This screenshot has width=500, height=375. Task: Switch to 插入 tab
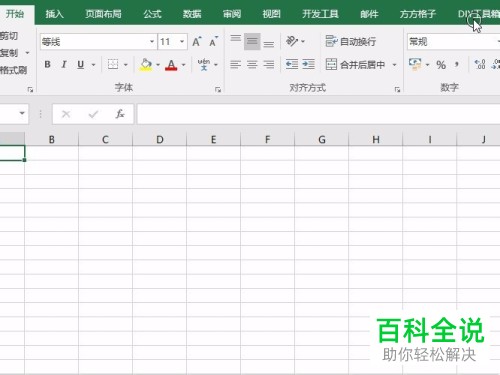[x=54, y=14]
